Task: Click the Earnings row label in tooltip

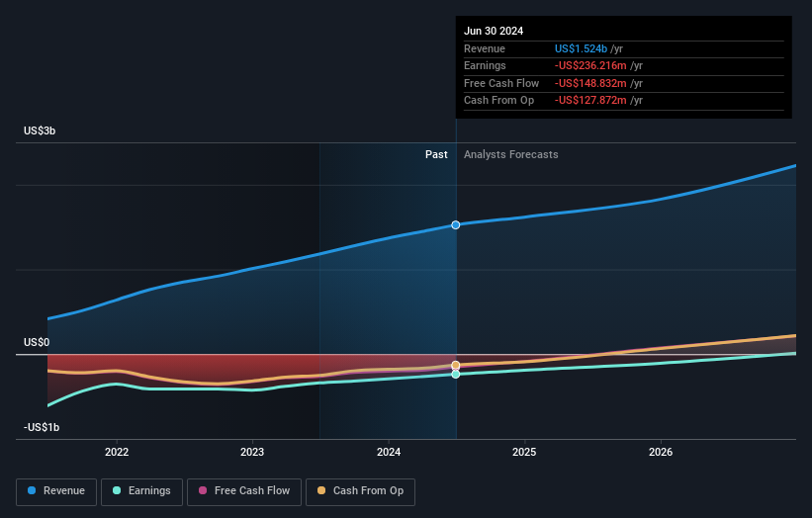Action: coord(485,65)
